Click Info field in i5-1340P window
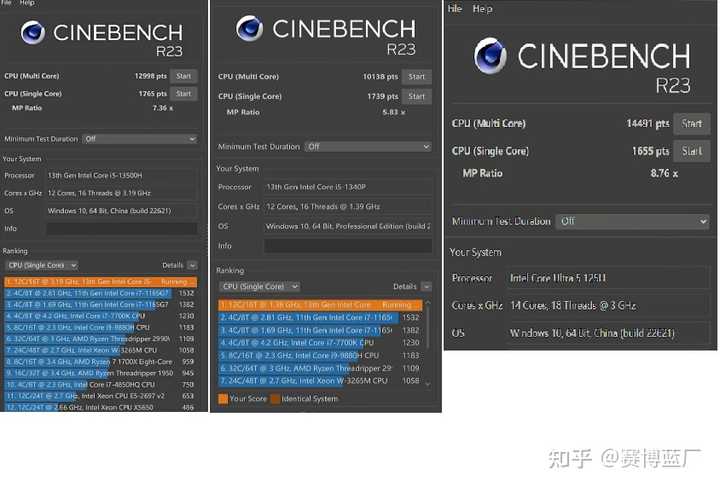The height and width of the screenshot is (487, 720). tap(348, 246)
